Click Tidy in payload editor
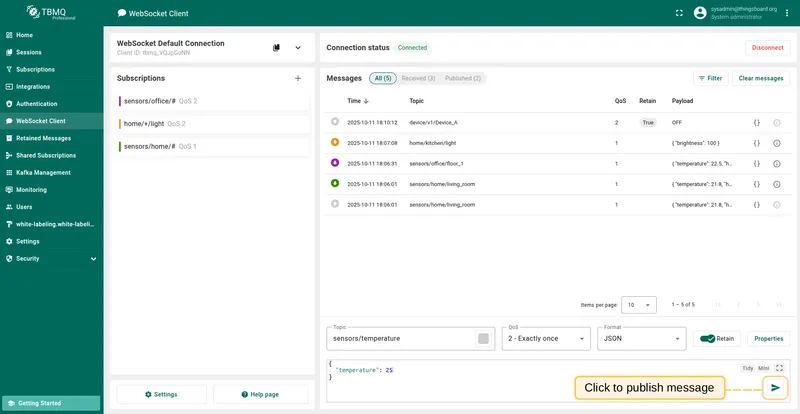Screen dimensions: 800x414 [x=747, y=368]
